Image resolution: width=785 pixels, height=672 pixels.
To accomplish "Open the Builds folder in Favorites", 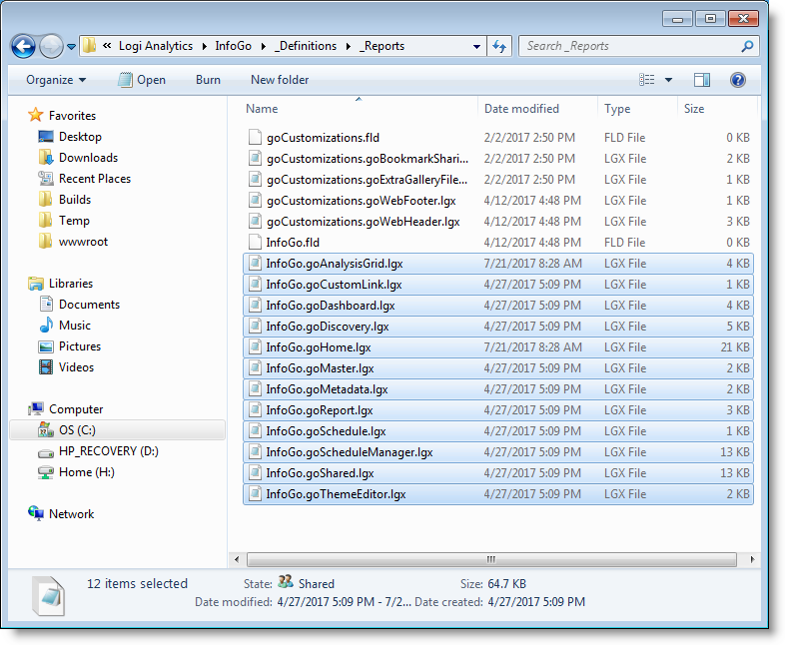I will [x=75, y=200].
